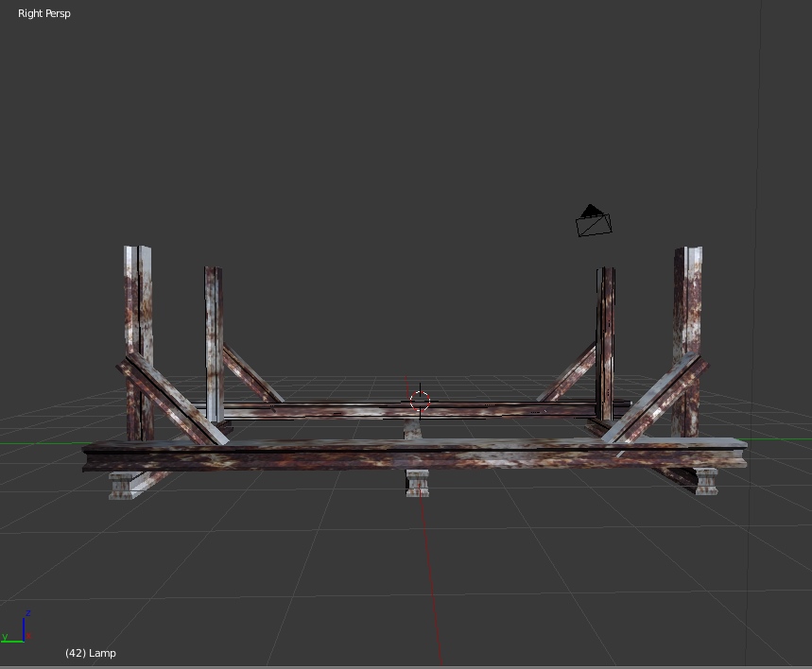Select the center footing block under beam
Screen dimensions: 812x669
click(417, 483)
